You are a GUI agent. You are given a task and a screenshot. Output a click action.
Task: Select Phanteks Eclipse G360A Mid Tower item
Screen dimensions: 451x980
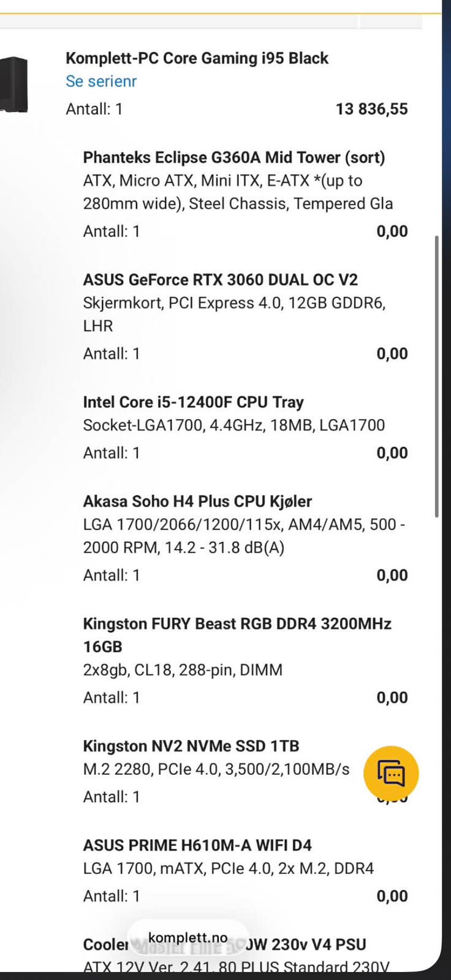point(233,157)
